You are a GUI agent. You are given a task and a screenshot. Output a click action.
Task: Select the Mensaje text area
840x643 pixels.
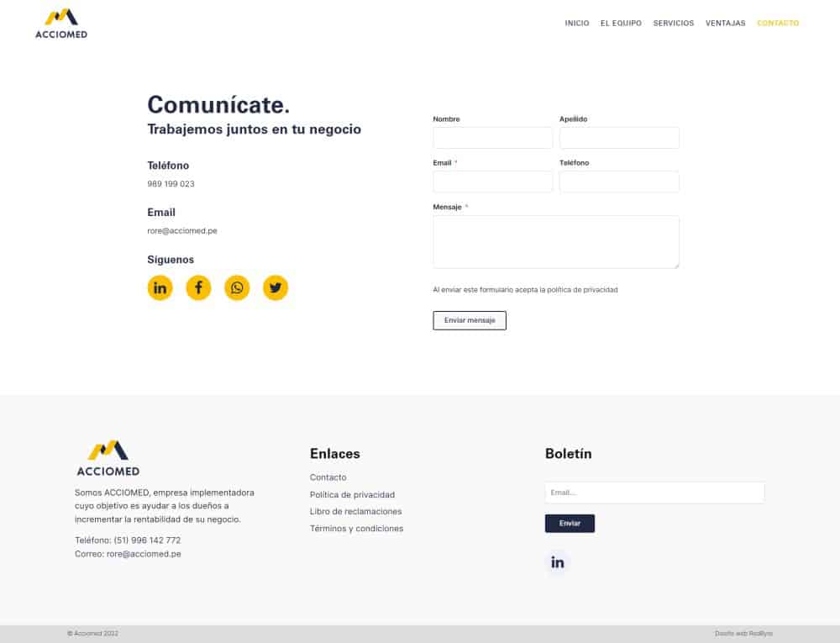pyautogui.click(x=555, y=242)
